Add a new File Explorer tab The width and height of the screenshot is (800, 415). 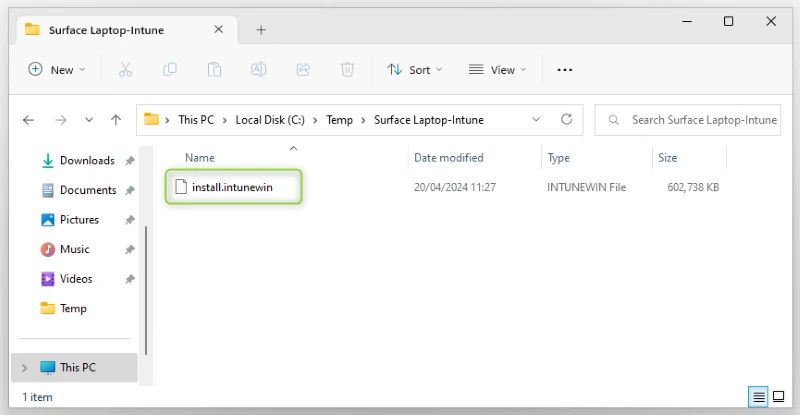pyautogui.click(x=261, y=30)
